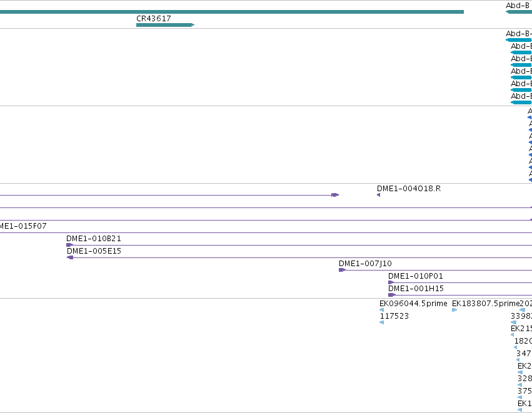This screenshot has height=413, width=532.
Task: Select the arrow glyph under 117523
Action: 382,322
